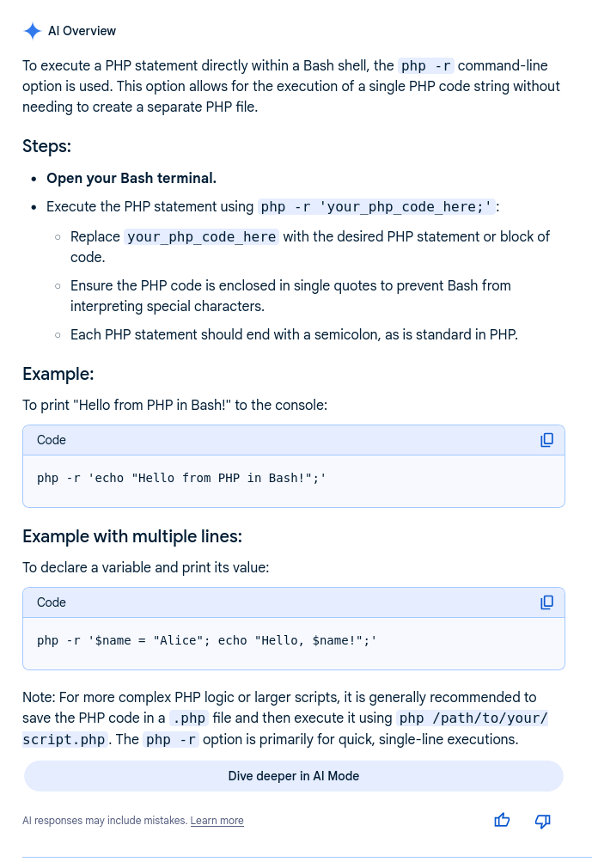Click the echo Hello from PHP code line
Screen dimensions: 592x868
click(181, 478)
